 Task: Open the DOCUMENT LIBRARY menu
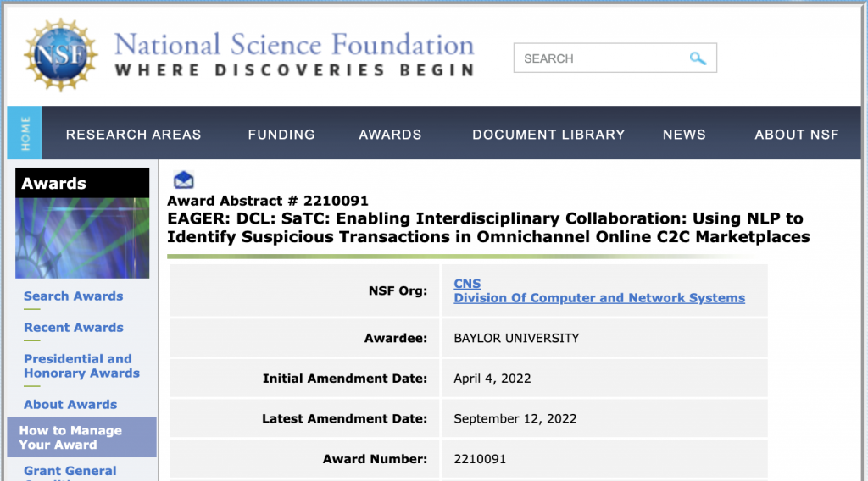548,135
